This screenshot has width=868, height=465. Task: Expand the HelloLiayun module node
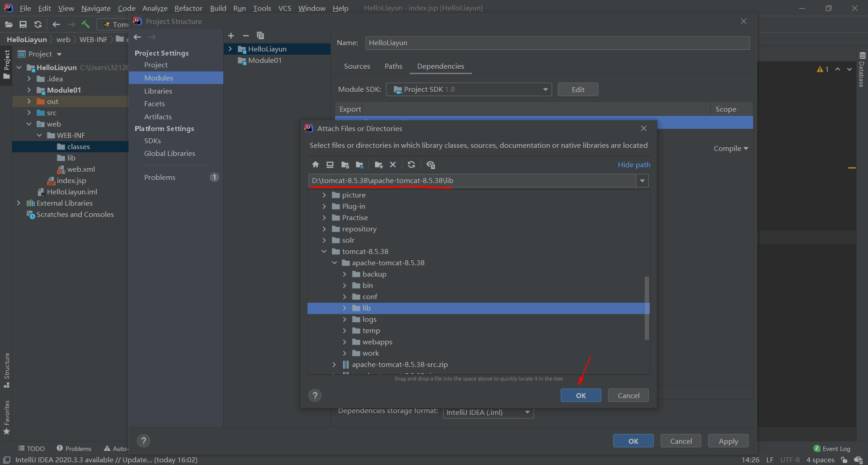(x=230, y=49)
